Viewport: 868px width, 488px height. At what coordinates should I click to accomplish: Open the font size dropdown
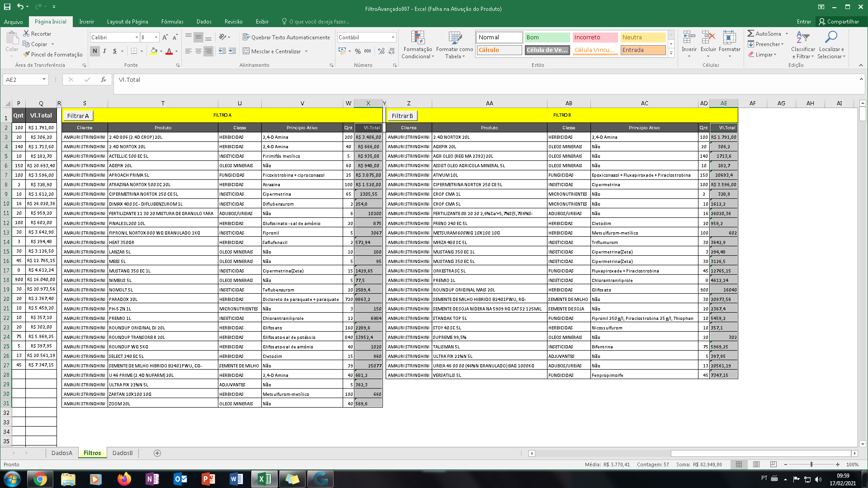tap(156, 37)
